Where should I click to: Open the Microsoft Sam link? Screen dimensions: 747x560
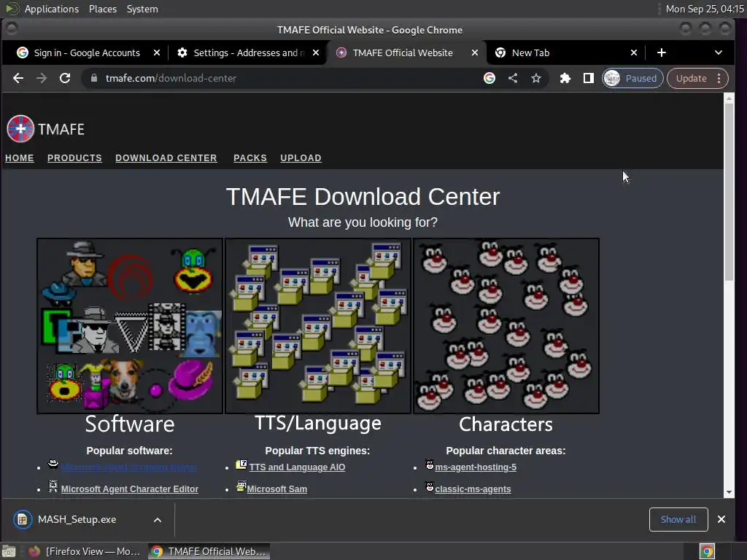(x=276, y=489)
